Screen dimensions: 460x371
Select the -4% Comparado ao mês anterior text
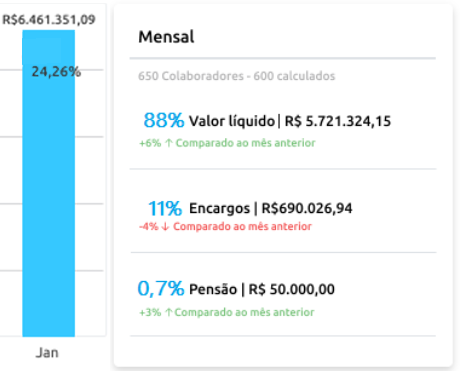[x=225, y=226]
